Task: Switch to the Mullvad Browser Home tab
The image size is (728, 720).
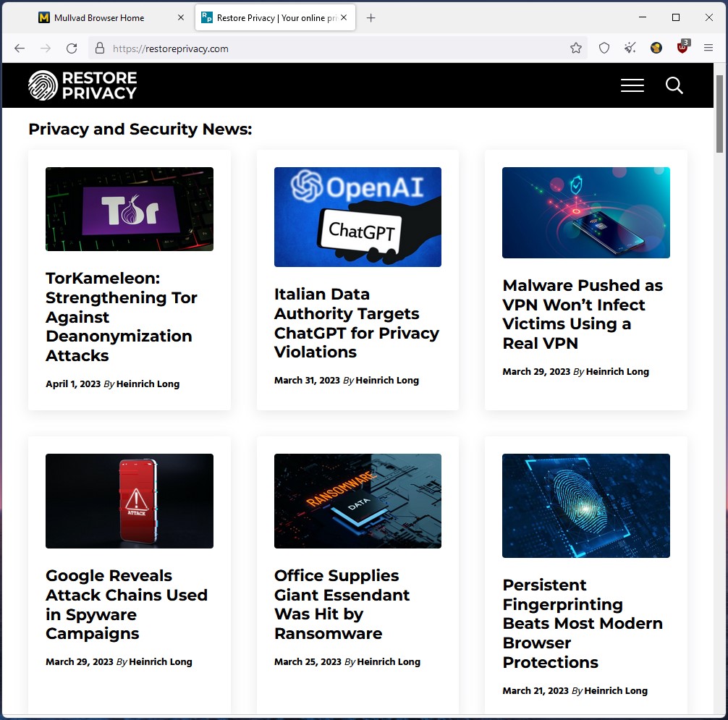Action: pos(99,17)
